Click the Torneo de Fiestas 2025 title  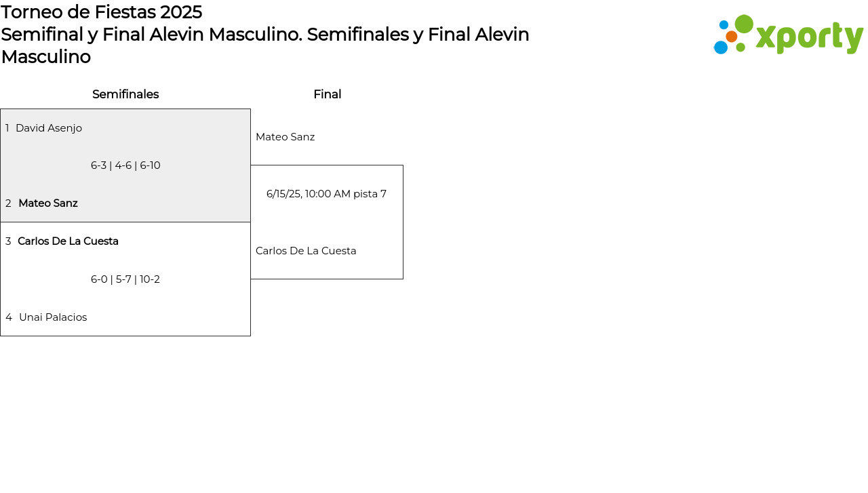point(102,12)
